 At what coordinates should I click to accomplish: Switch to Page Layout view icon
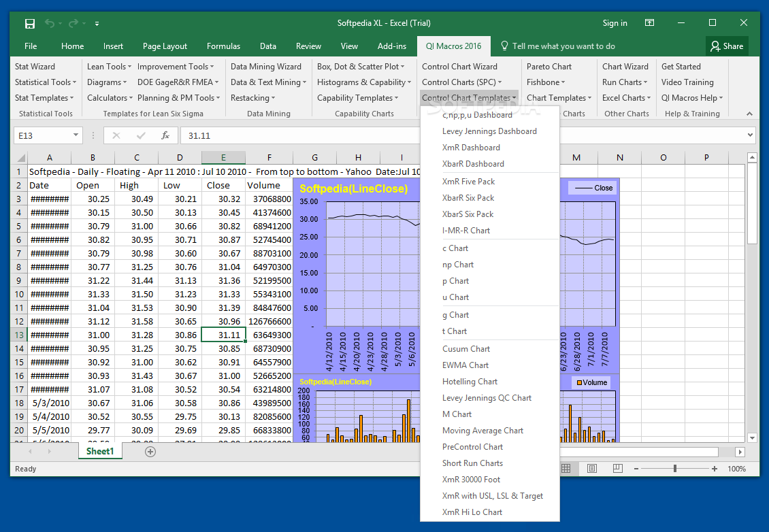pyautogui.click(x=592, y=469)
